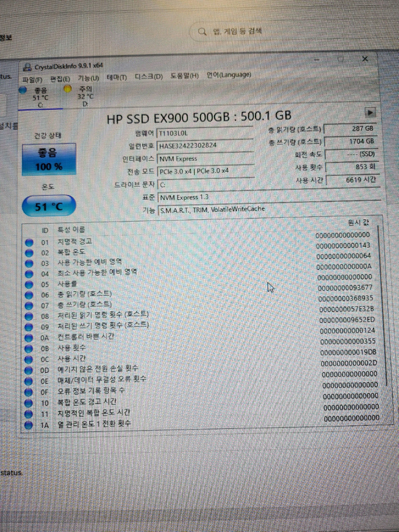
Task: Click status dot for 0C 사용 시간
Action: click(x=29, y=360)
